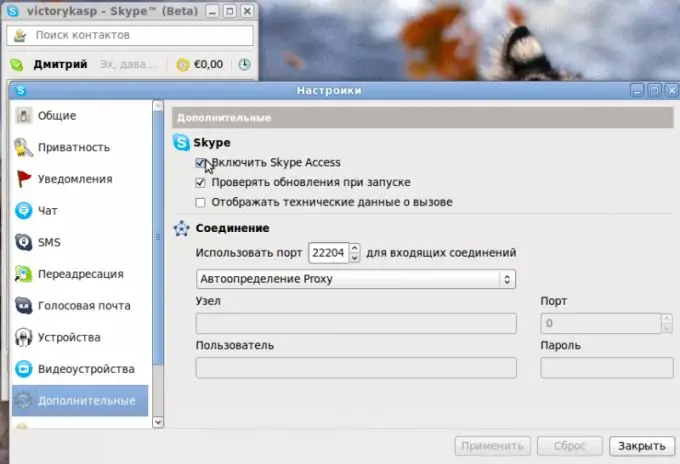Click the clock icon in main Skype window
680x464 pixels.
[245, 65]
